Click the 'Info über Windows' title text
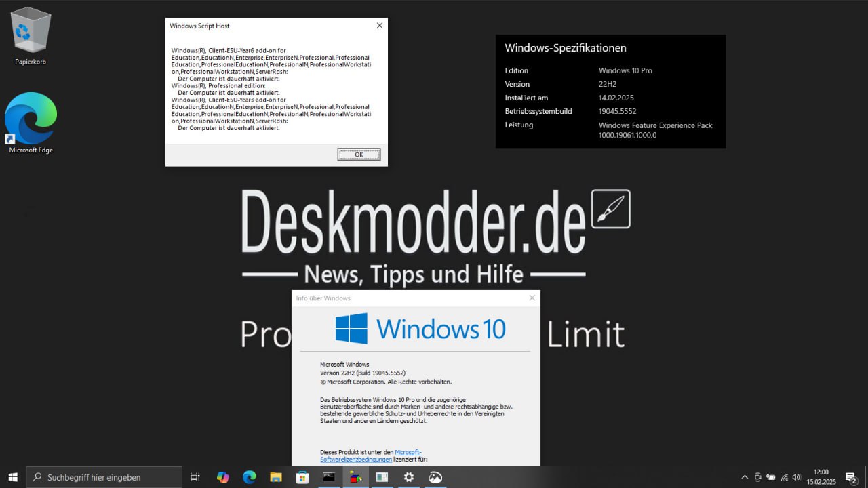Screen dimensions: 868x488 (x=323, y=298)
